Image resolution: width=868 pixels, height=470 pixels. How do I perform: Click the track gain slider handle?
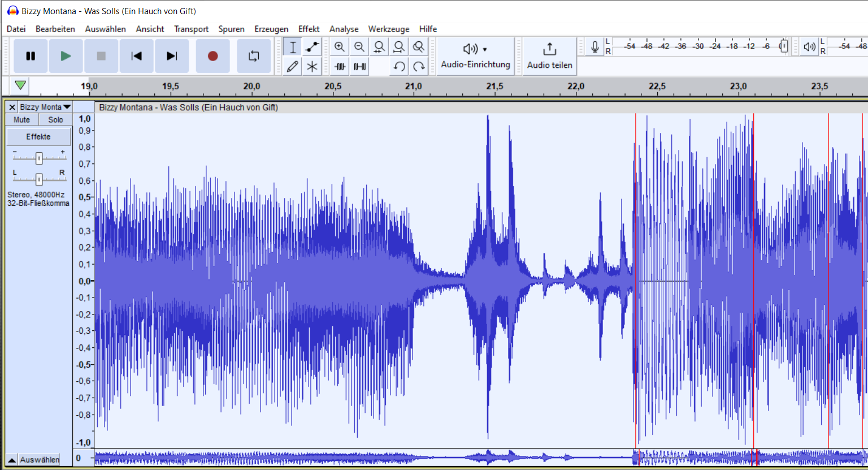pyautogui.click(x=39, y=158)
